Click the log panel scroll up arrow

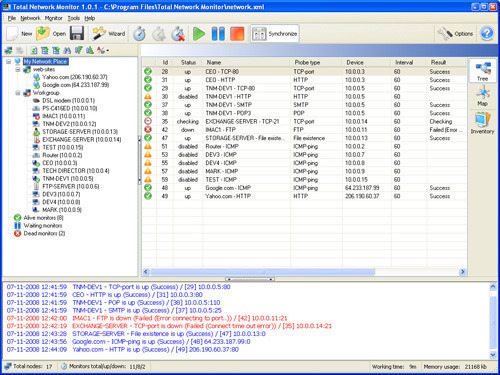pyautogui.click(x=493, y=287)
